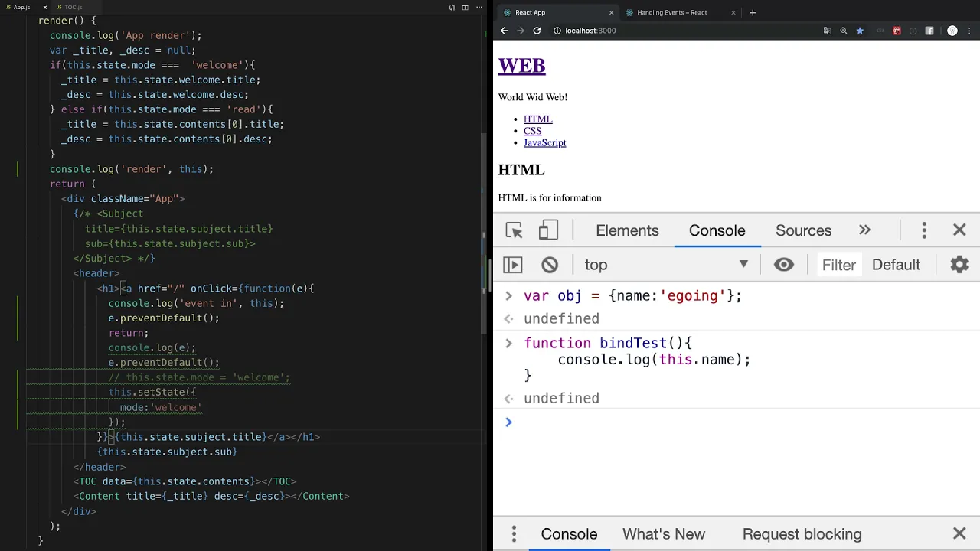
Task: Open a new browser tab
Action: (x=753, y=12)
